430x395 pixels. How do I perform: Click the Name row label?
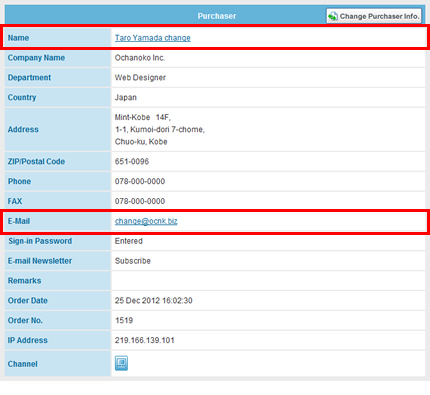18,38
